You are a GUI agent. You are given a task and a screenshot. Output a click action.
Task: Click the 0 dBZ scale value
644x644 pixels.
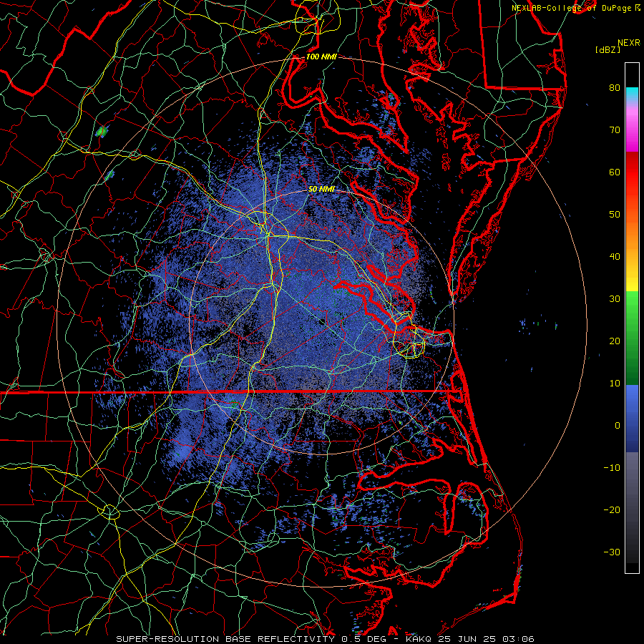pos(618,426)
